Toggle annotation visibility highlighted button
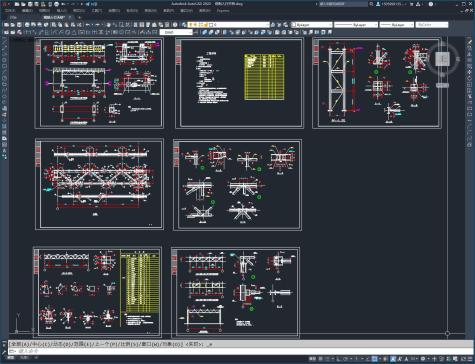The height and width of the screenshot is (364, 475). coord(393,359)
